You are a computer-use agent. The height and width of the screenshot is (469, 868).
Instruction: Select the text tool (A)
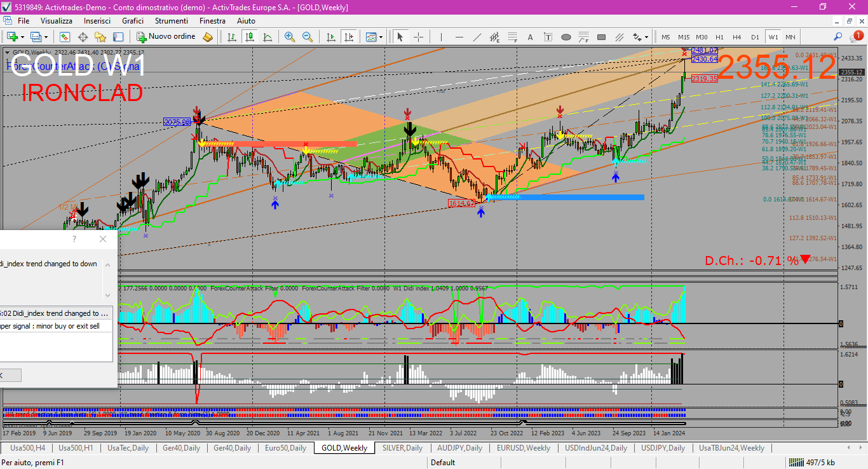coord(530,37)
